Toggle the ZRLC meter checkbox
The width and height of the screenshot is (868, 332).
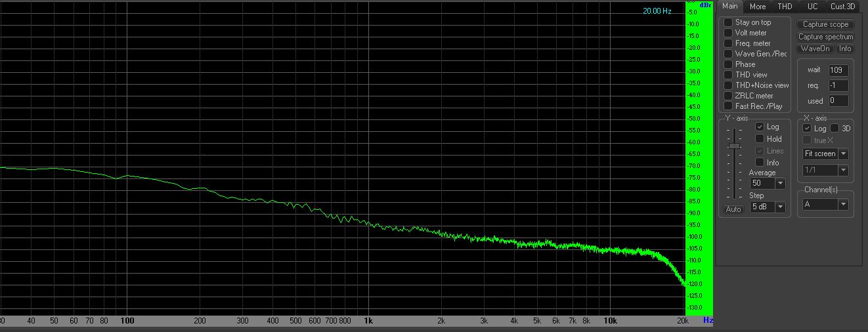click(728, 96)
